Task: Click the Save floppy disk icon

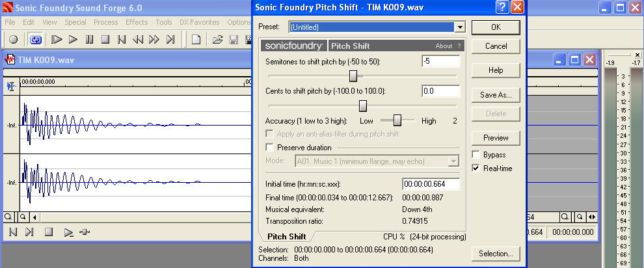Action: [x=234, y=40]
